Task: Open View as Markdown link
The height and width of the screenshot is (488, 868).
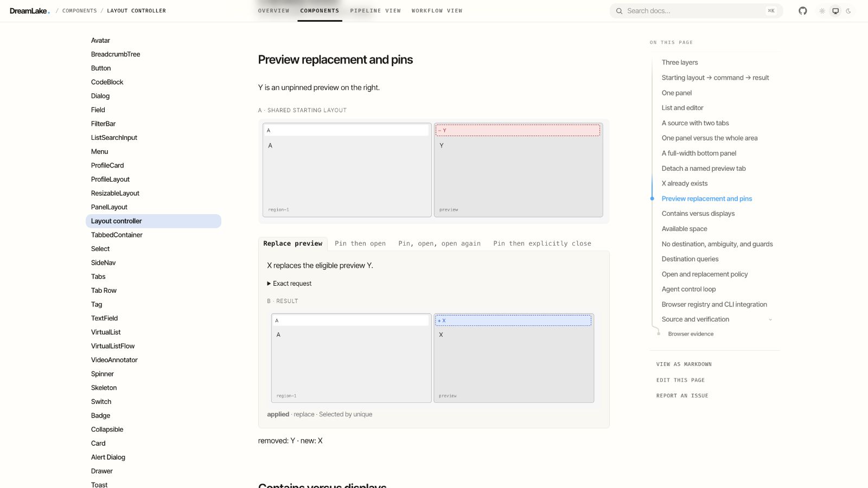Action: [x=684, y=364]
